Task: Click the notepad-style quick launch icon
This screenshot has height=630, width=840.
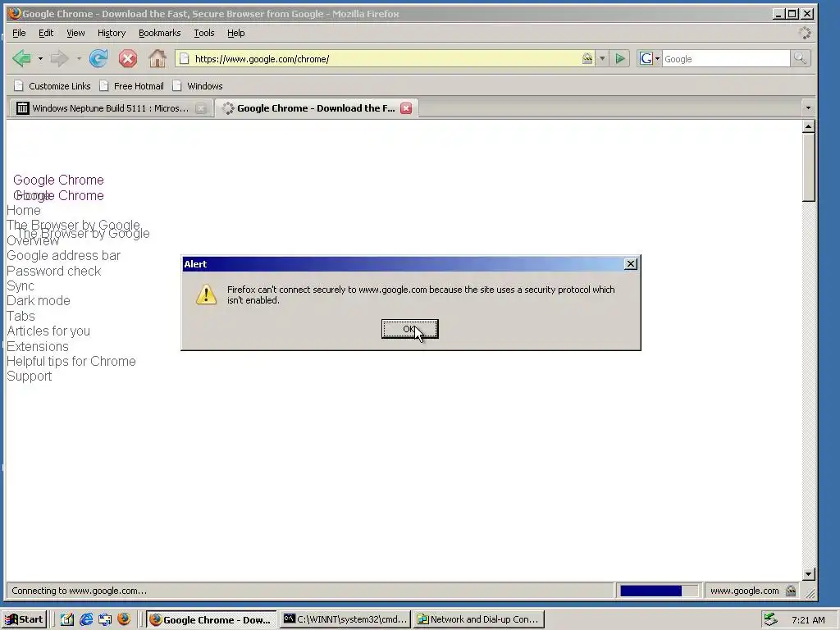Action: tap(67, 619)
